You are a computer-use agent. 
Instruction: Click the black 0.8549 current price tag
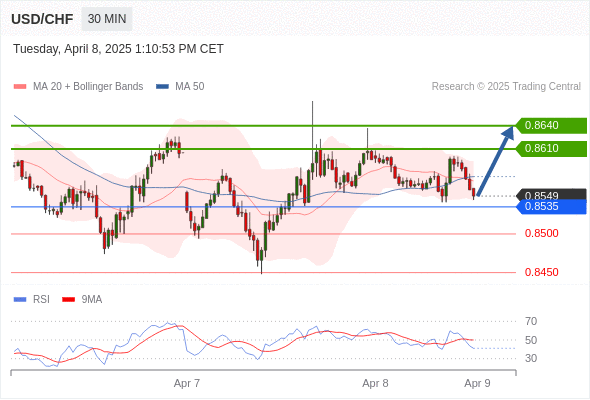pos(551,194)
